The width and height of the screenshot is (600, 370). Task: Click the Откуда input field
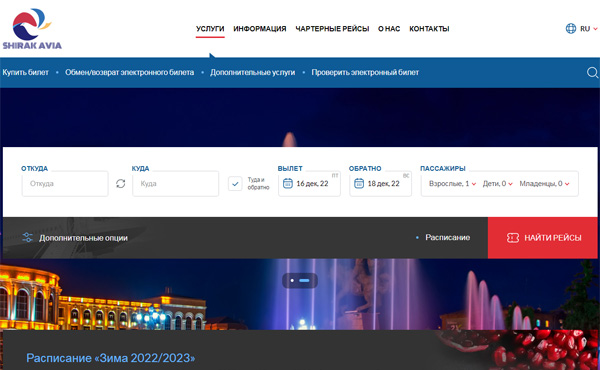coord(65,184)
